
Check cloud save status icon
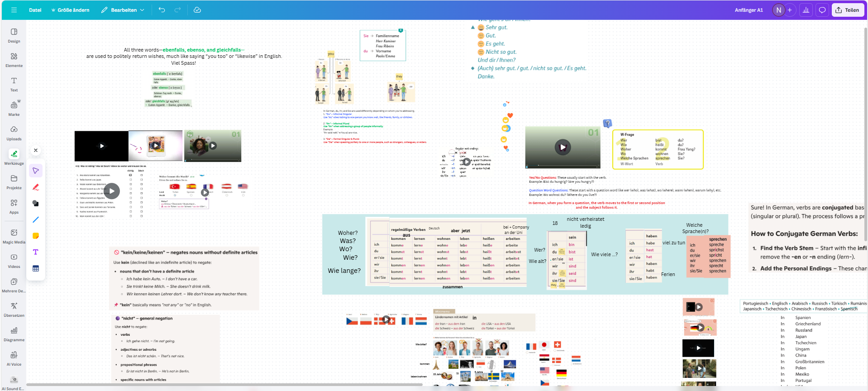197,10
